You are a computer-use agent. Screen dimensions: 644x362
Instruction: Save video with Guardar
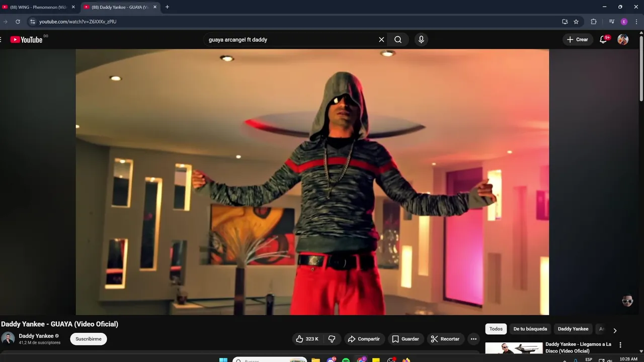(x=406, y=339)
